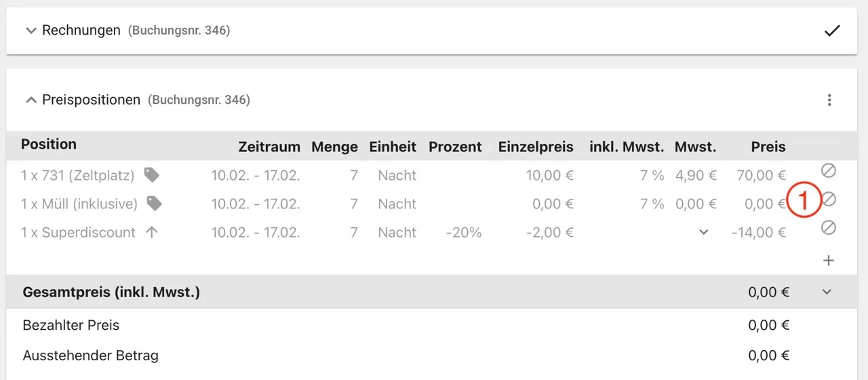Expand the Rechnungen section chevron

pyautogui.click(x=31, y=31)
